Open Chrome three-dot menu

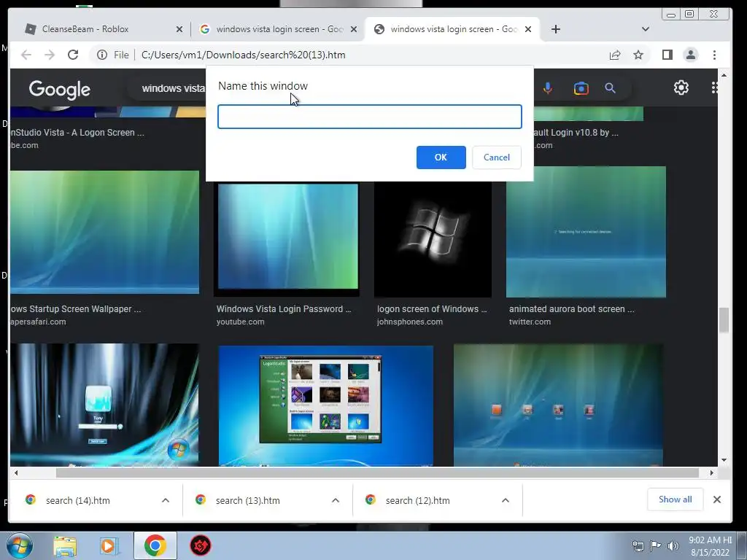point(714,55)
